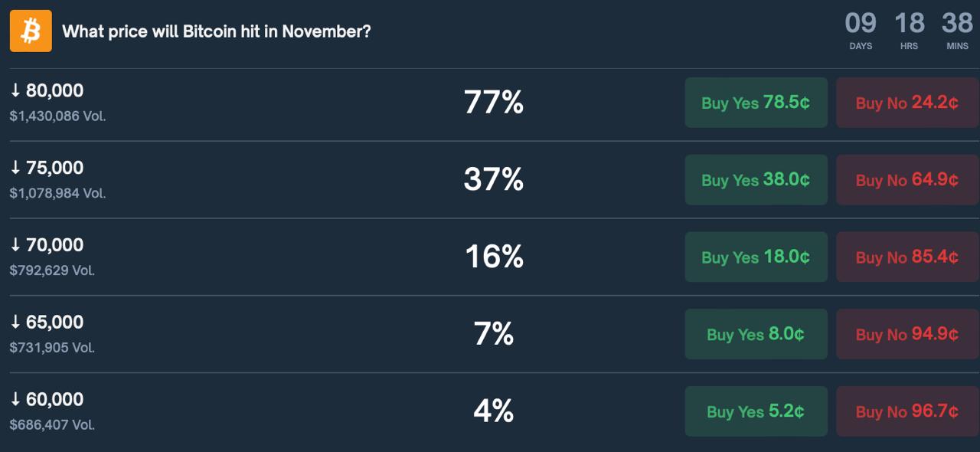Click the days remaining countdown timer

click(x=861, y=30)
